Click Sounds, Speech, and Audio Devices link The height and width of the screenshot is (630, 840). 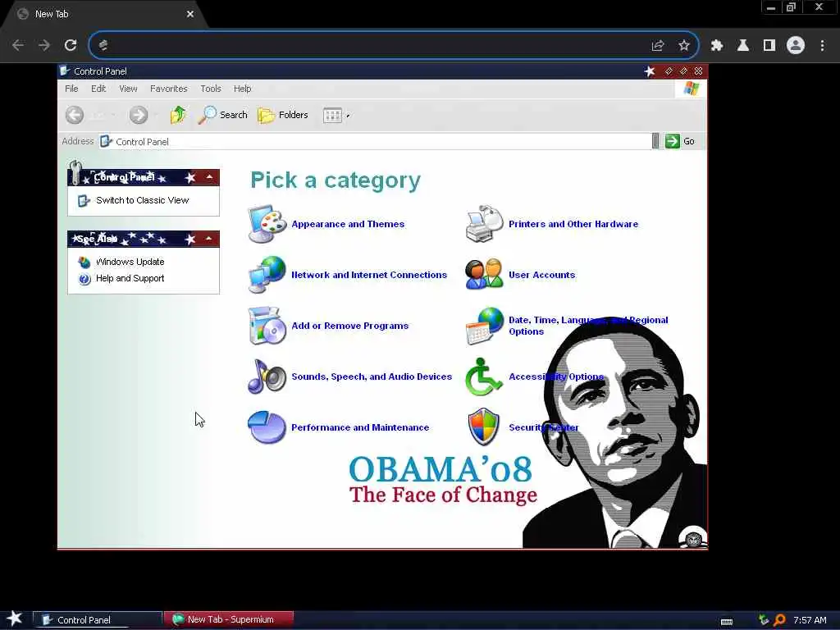pos(372,377)
